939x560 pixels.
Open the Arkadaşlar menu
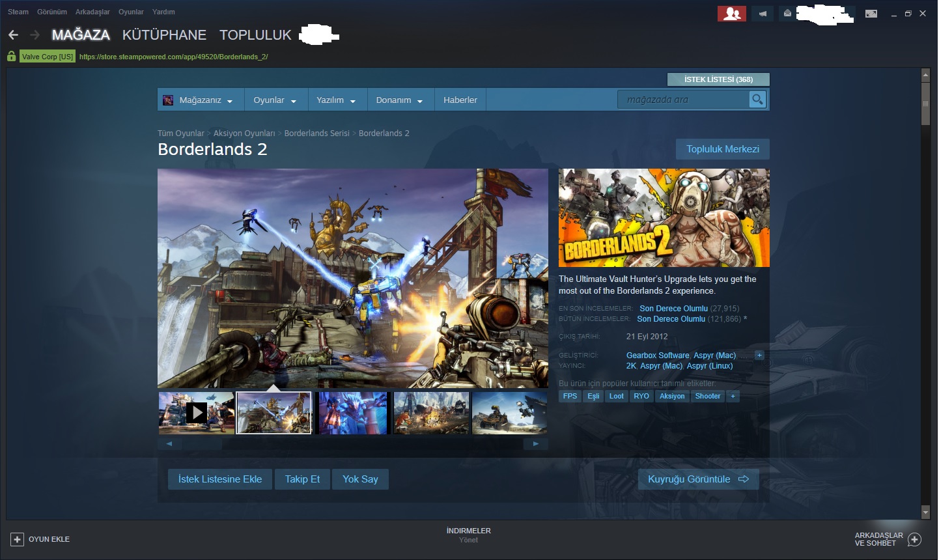point(92,12)
